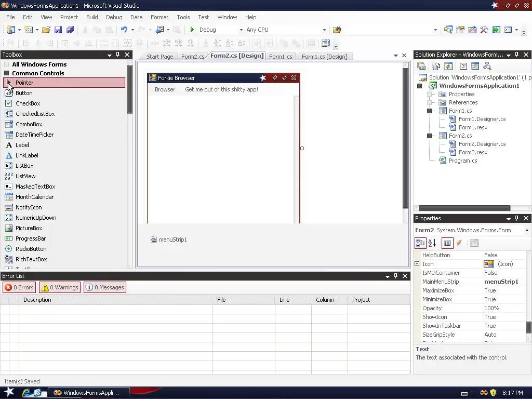Open the Command Window toolbar icon
532x399 pixels.
(508, 30)
